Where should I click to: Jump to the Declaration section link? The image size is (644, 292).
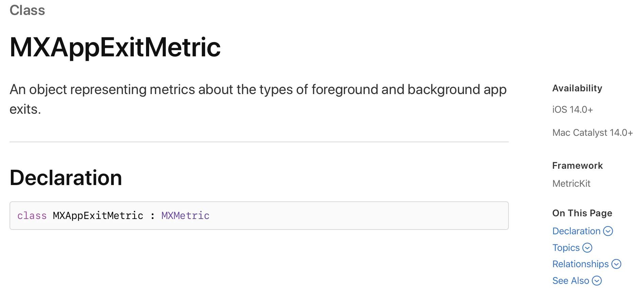pos(576,231)
